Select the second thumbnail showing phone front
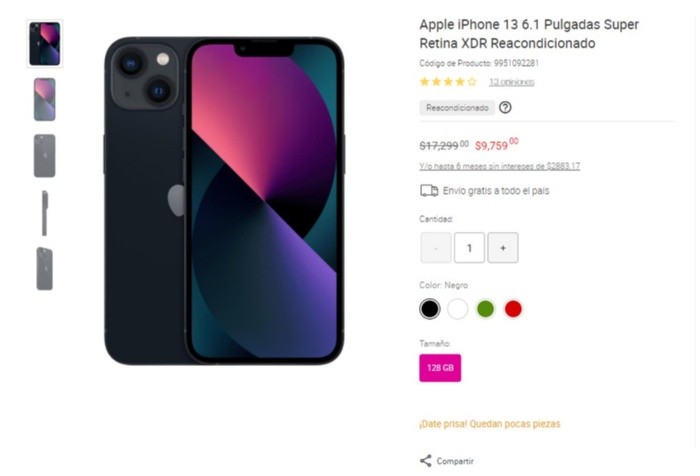 (x=45, y=100)
